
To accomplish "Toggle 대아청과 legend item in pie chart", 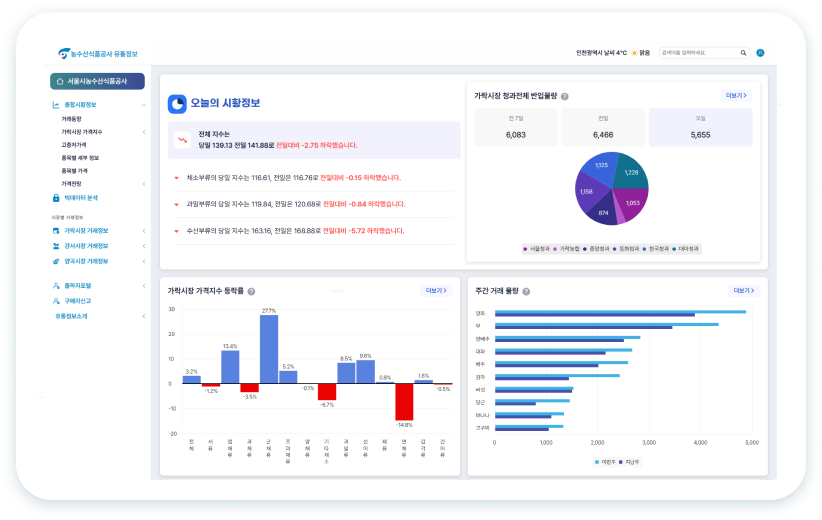I will [686, 249].
